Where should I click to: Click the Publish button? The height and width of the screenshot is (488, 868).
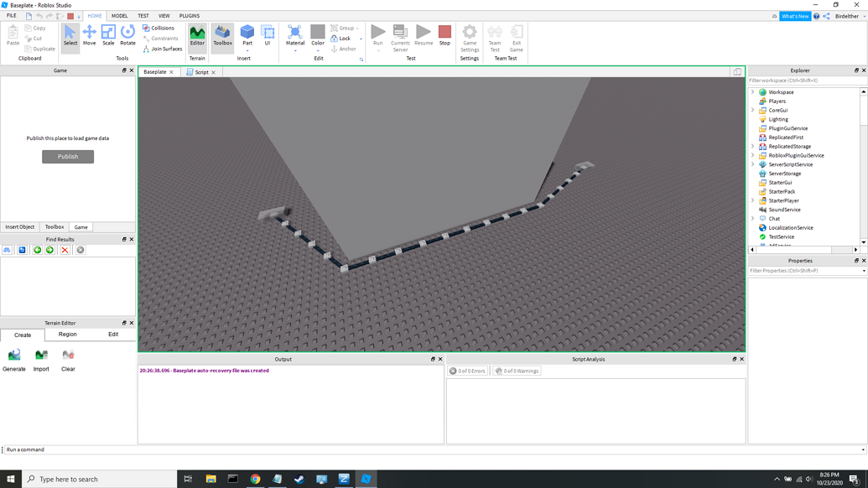(x=68, y=157)
